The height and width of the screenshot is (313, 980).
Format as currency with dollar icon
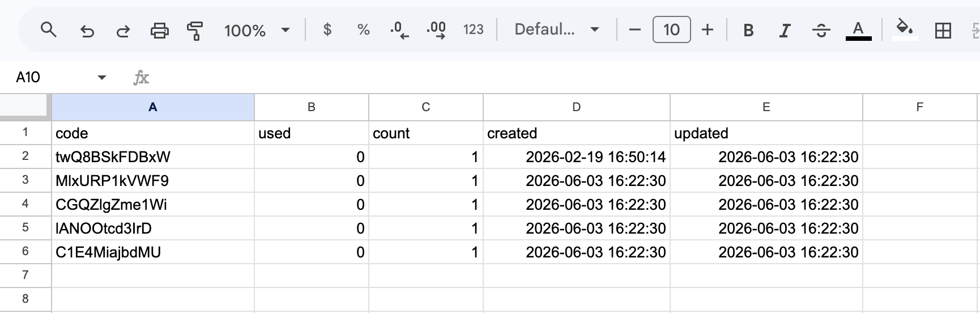[327, 29]
